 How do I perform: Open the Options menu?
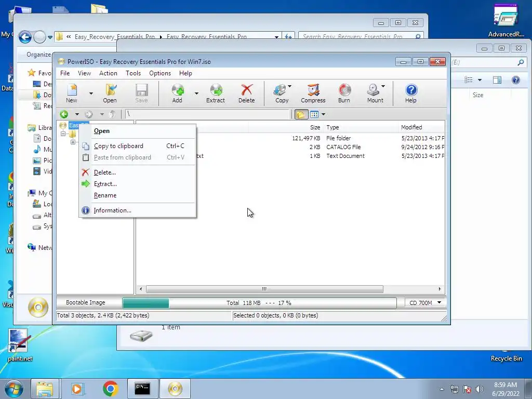(160, 73)
